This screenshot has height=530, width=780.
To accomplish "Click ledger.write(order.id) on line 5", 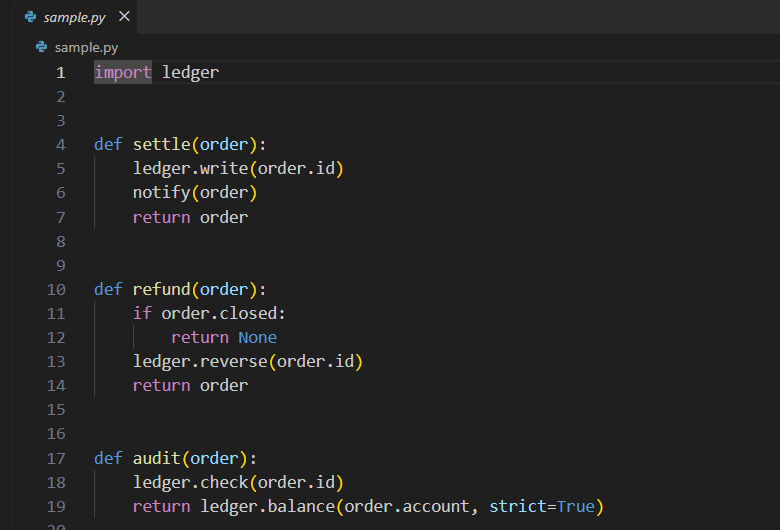I will [x=238, y=168].
